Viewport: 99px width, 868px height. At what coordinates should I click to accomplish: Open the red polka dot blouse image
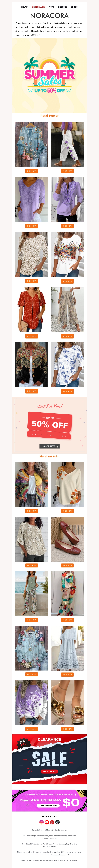(x=32, y=310)
